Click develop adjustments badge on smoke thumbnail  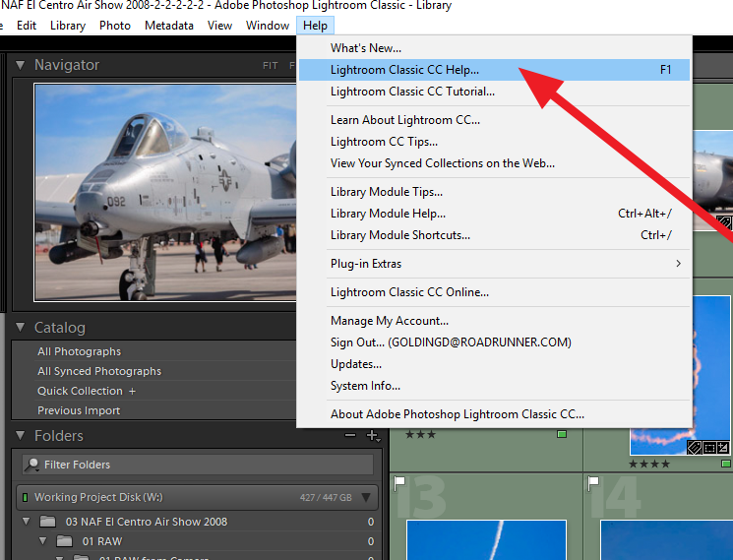point(723,448)
